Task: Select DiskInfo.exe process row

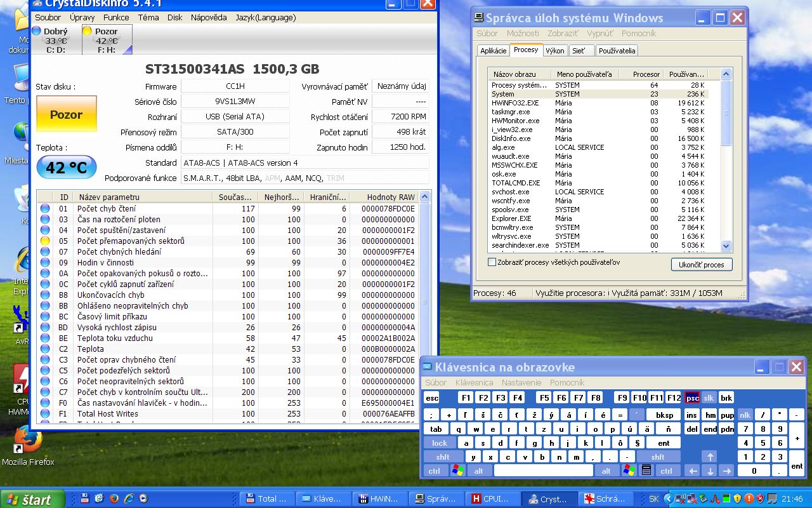Action: pos(599,138)
